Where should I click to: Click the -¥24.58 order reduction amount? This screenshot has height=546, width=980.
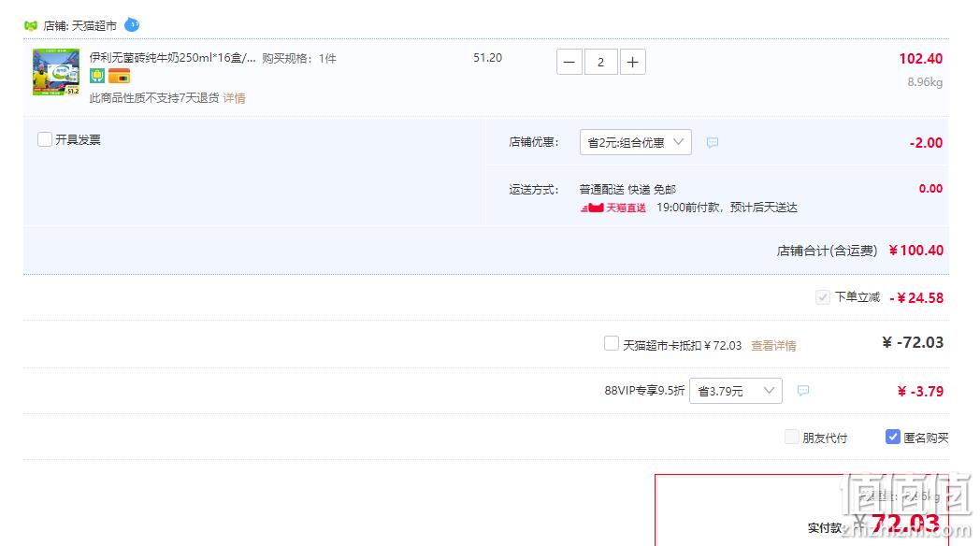pos(916,298)
